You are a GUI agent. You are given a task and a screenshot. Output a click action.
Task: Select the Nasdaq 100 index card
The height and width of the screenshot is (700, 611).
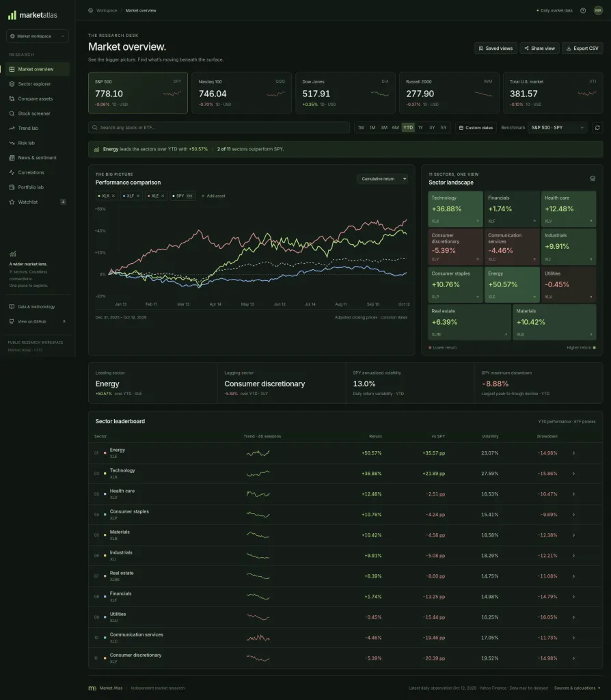pyautogui.click(x=241, y=93)
